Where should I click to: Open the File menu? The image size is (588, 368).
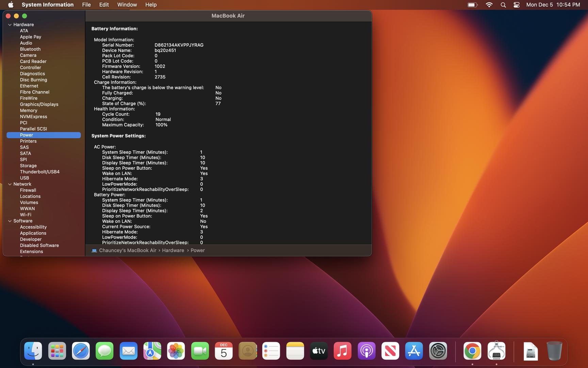point(86,5)
